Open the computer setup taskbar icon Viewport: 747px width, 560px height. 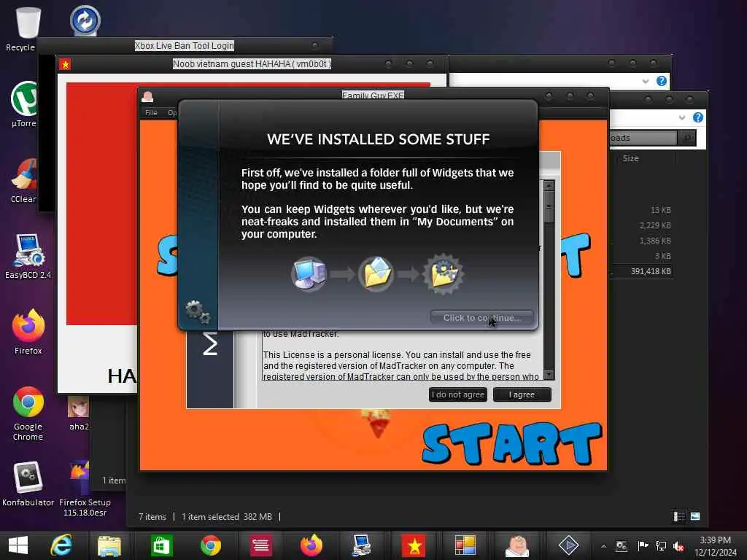[x=362, y=545]
